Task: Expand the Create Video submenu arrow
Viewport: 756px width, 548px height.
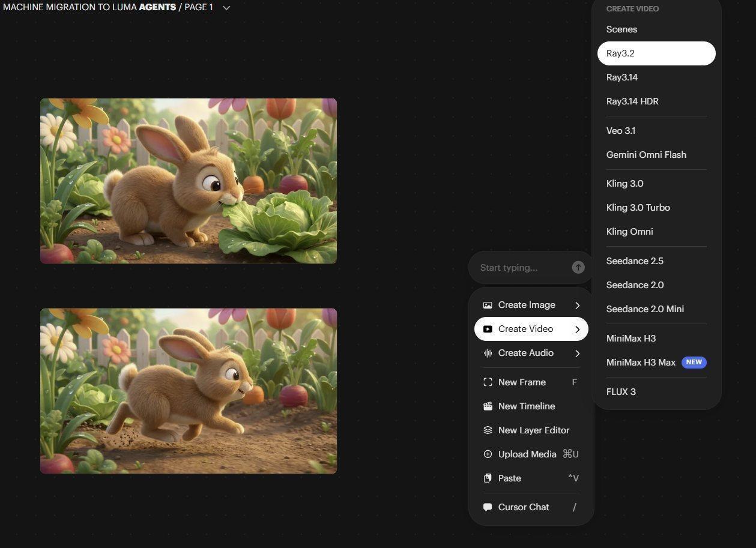Action: pos(578,329)
